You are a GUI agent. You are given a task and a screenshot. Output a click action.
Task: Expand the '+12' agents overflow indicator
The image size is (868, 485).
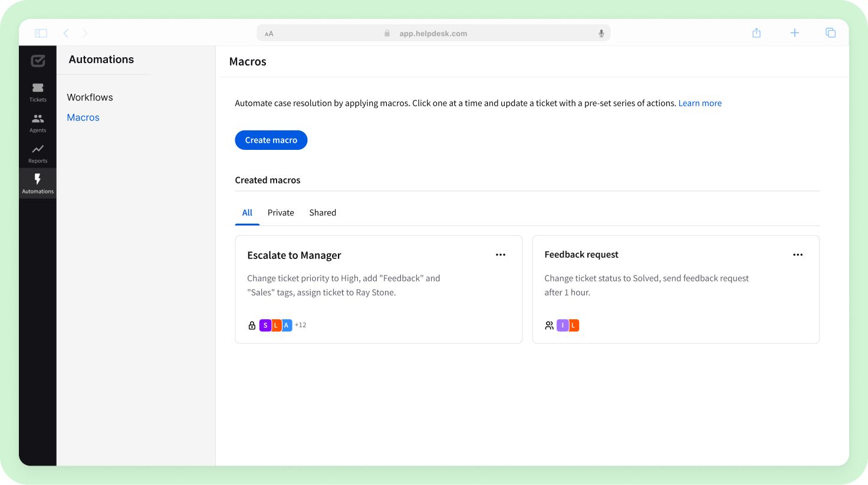pos(300,325)
